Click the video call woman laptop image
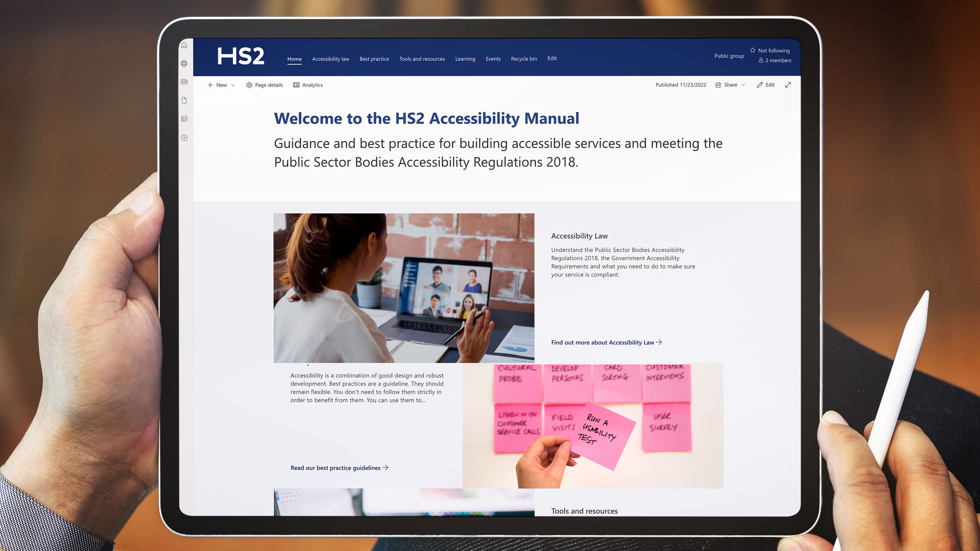 pyautogui.click(x=404, y=288)
